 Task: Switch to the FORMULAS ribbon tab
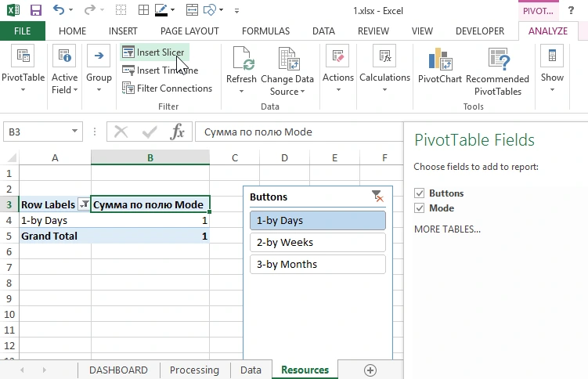click(265, 31)
